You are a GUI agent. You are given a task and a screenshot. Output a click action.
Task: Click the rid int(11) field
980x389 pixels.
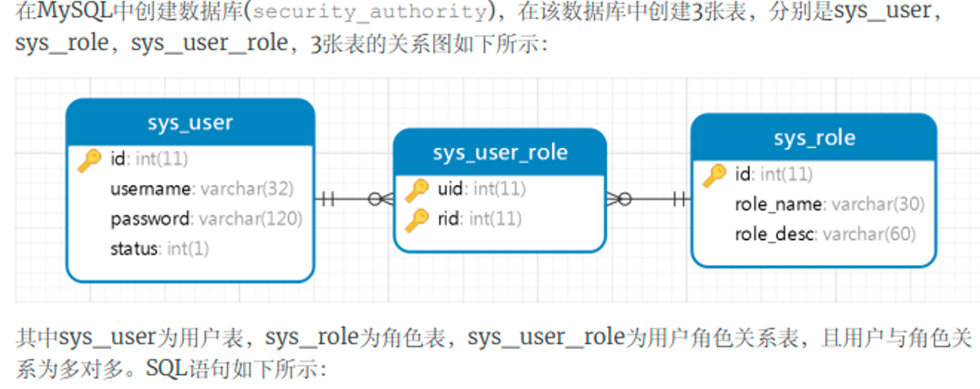click(x=479, y=219)
